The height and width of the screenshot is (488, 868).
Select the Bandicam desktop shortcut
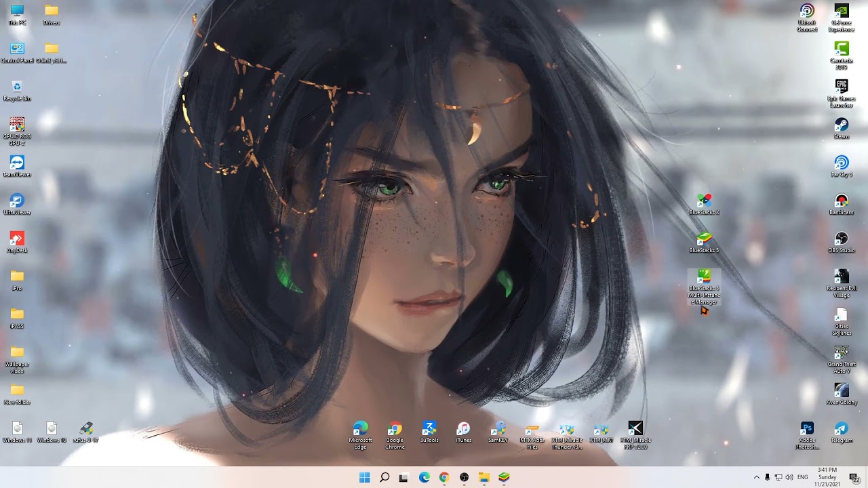[x=842, y=205]
